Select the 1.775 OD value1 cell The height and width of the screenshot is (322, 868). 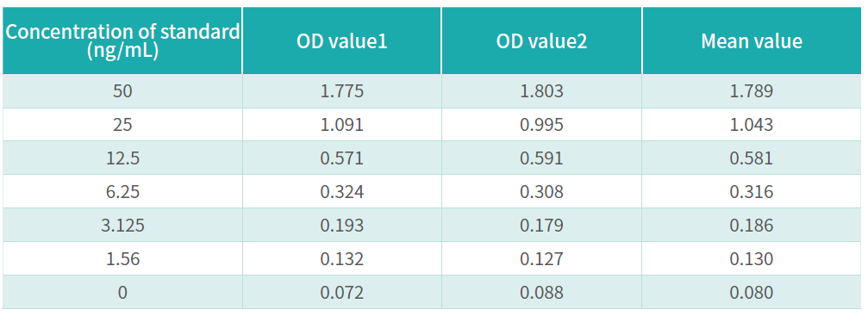341,91
